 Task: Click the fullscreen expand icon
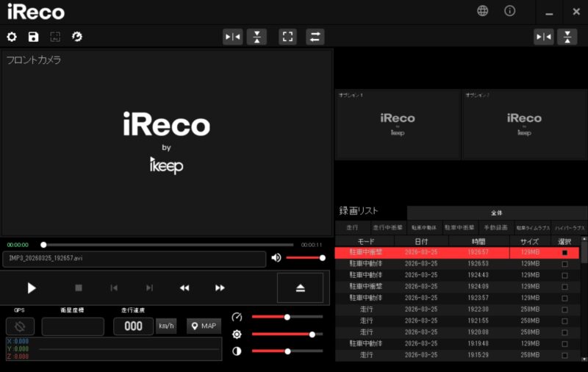(287, 37)
